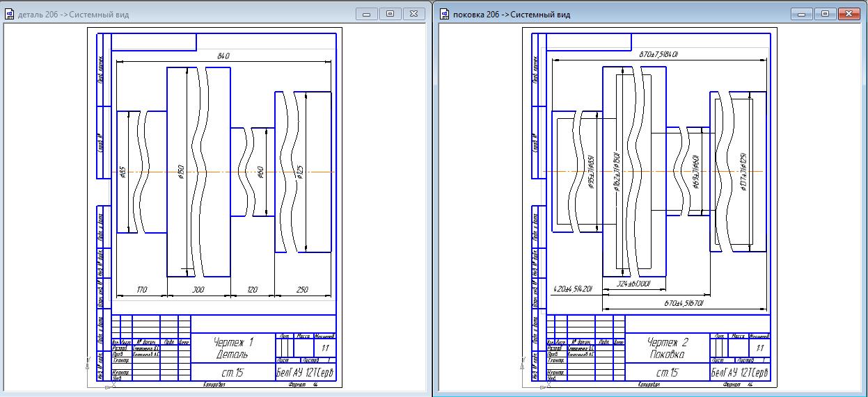Select the ø162±3(ø150) diameter dimension

pyautogui.click(x=617, y=172)
